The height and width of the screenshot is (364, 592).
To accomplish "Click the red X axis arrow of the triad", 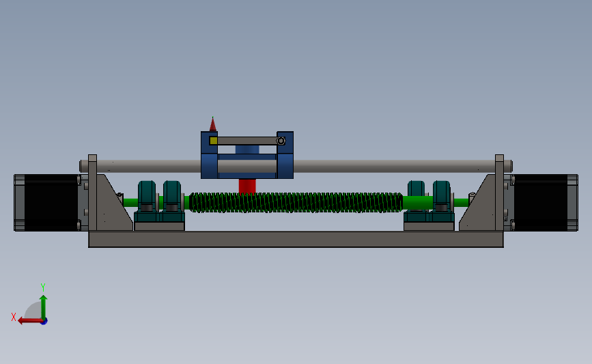I will point(30,321).
